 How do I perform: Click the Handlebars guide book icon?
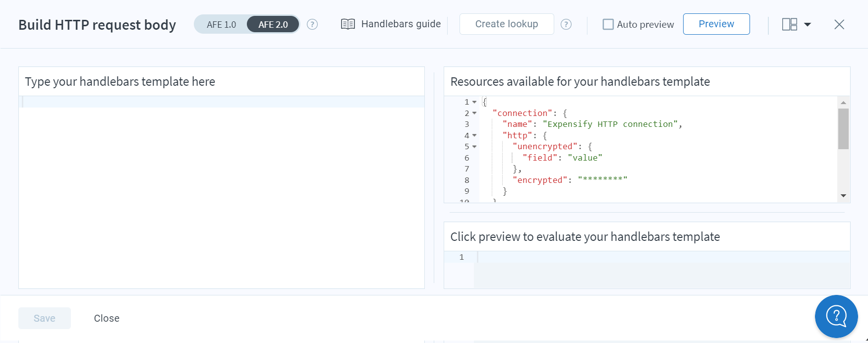click(x=348, y=24)
